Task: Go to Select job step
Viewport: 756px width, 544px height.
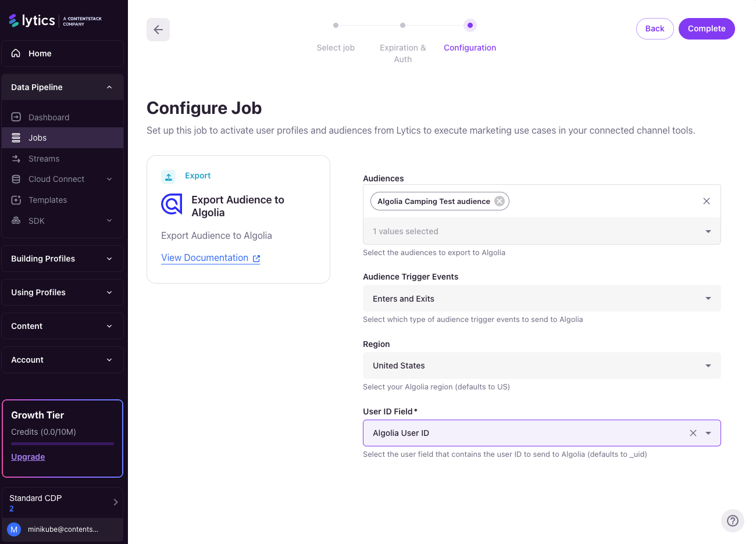Action: (x=336, y=48)
